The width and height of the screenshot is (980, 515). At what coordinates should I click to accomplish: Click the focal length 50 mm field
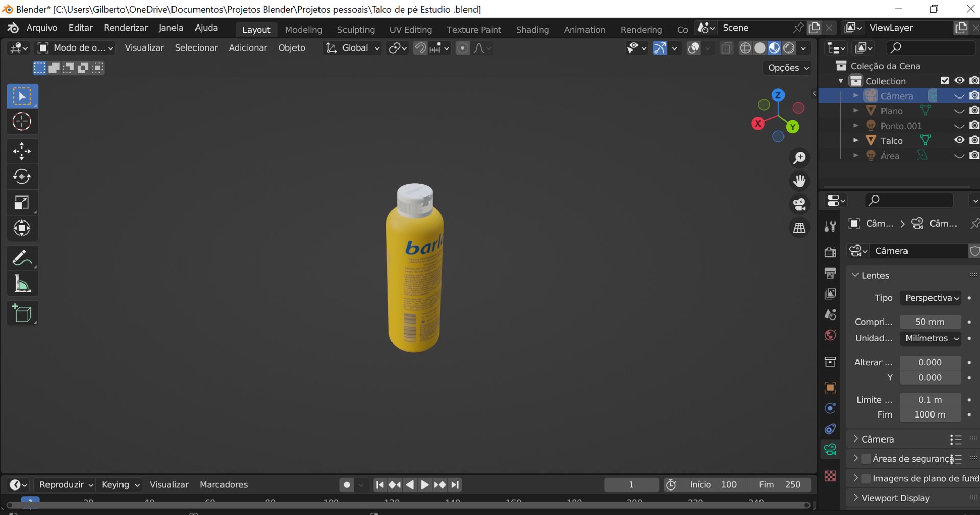tap(930, 322)
